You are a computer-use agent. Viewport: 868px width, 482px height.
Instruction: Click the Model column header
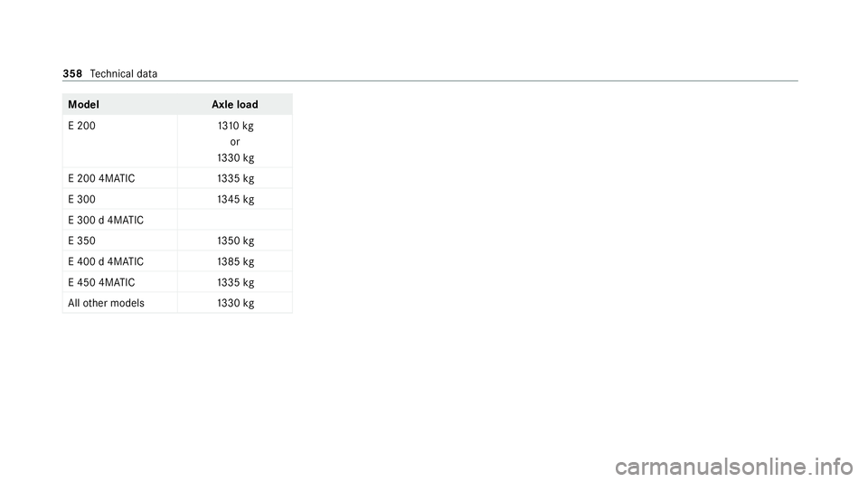tap(83, 105)
